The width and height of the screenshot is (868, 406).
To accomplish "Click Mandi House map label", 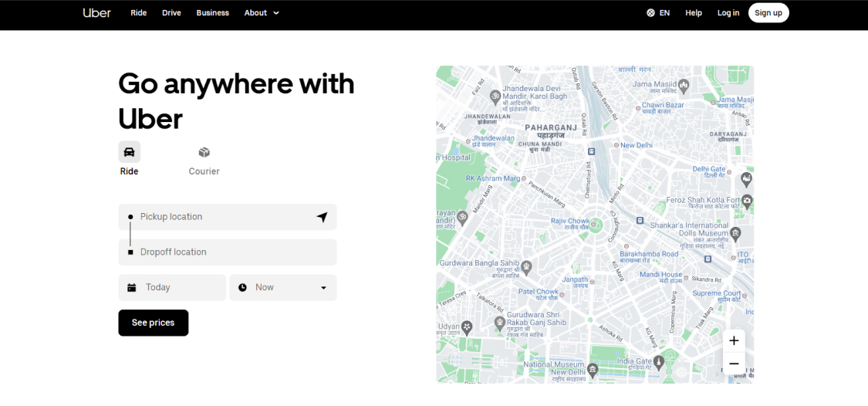I will pos(661,274).
